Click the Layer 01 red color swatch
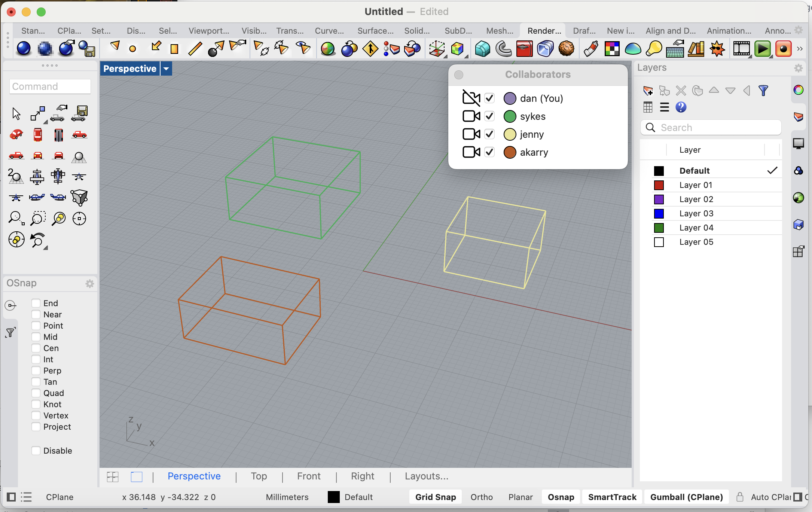The width and height of the screenshot is (812, 512). (x=659, y=185)
